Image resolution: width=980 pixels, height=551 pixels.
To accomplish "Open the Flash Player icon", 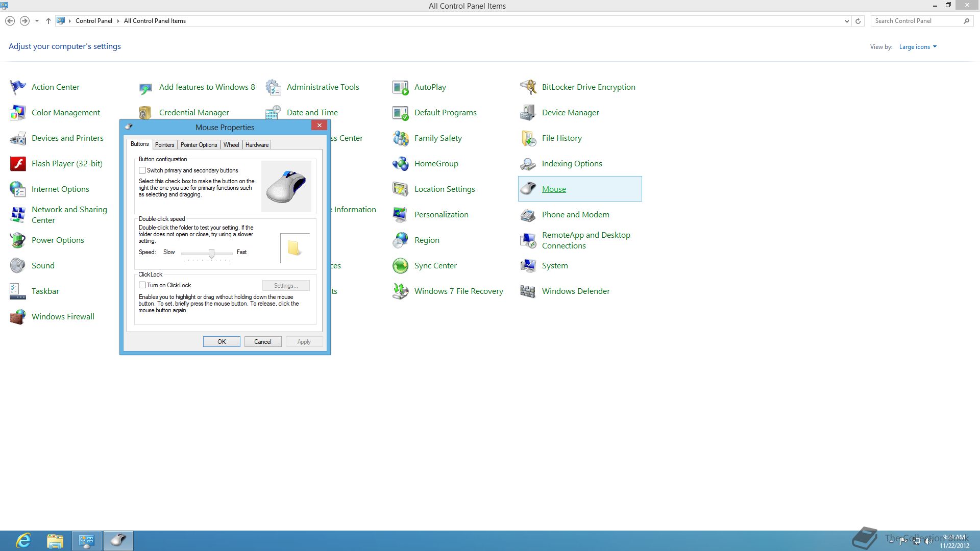I will click(x=18, y=164).
